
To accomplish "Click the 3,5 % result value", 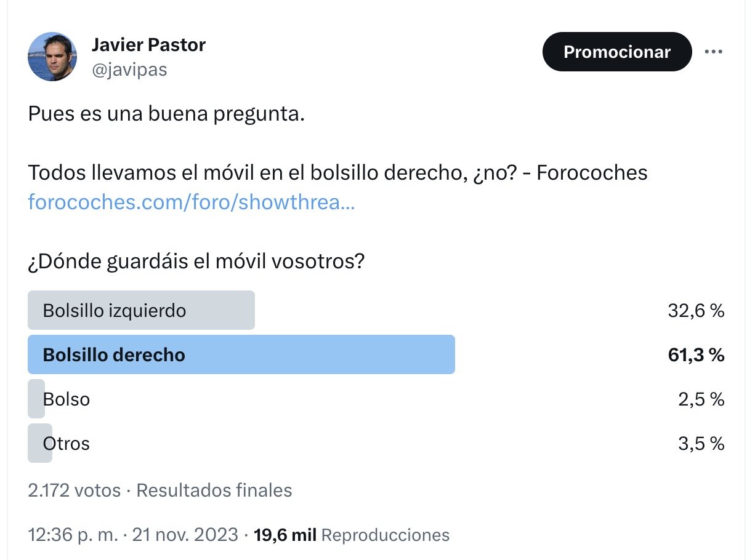I will pyautogui.click(x=701, y=444).
